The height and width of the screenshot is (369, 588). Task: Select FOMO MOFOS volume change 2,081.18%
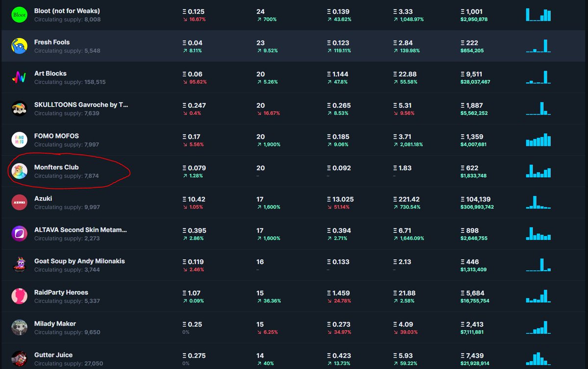point(409,144)
